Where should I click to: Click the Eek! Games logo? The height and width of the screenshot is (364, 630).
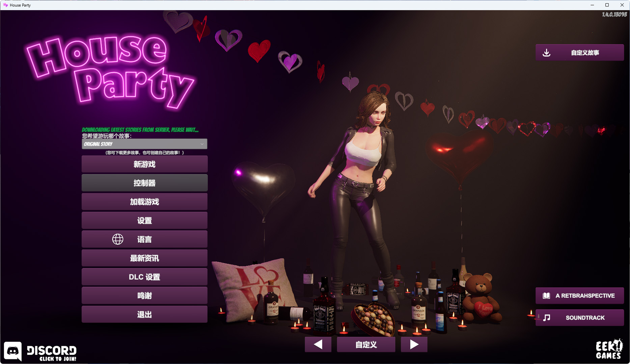click(609, 350)
